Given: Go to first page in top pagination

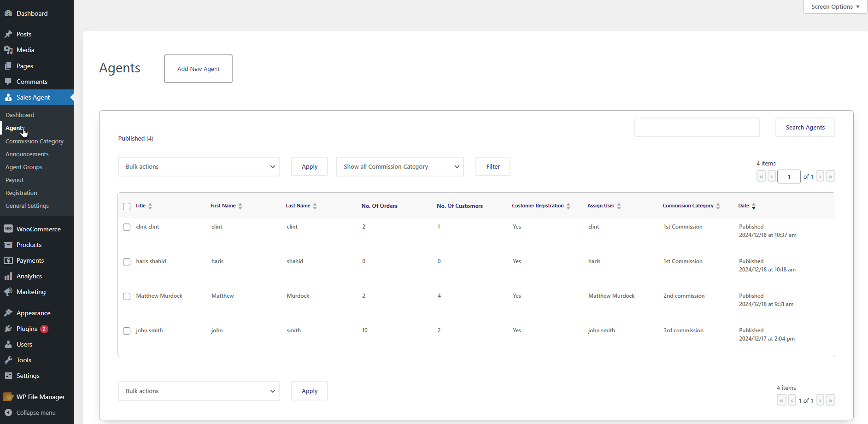Looking at the screenshot, I should click(x=761, y=176).
